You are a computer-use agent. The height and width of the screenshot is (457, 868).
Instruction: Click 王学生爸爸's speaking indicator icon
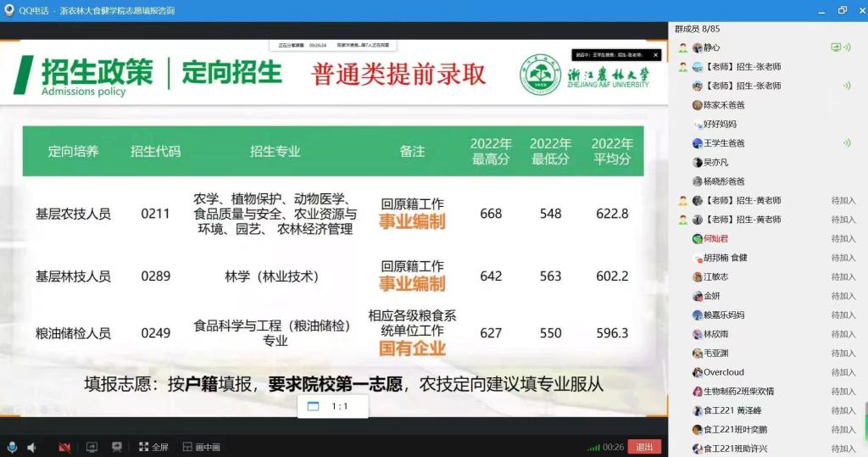click(846, 143)
